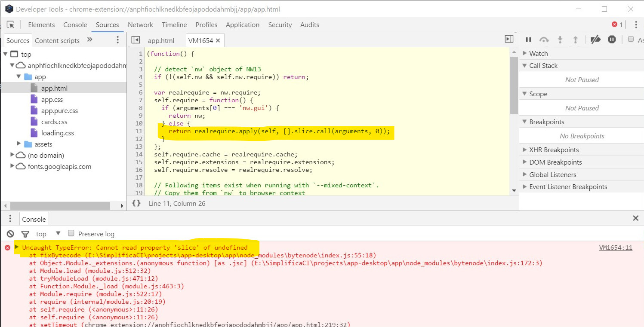Close the VM1654 editor tab
The width and height of the screenshot is (644, 327).
218,40
